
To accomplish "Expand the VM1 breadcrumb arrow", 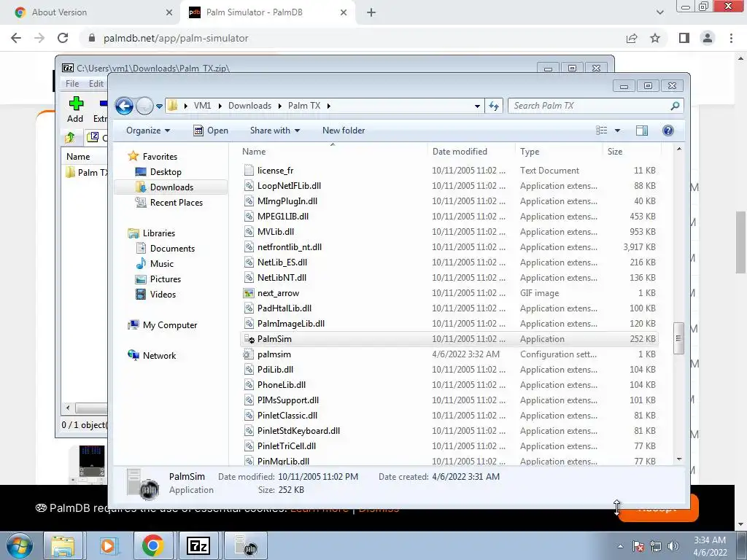I will point(220,106).
